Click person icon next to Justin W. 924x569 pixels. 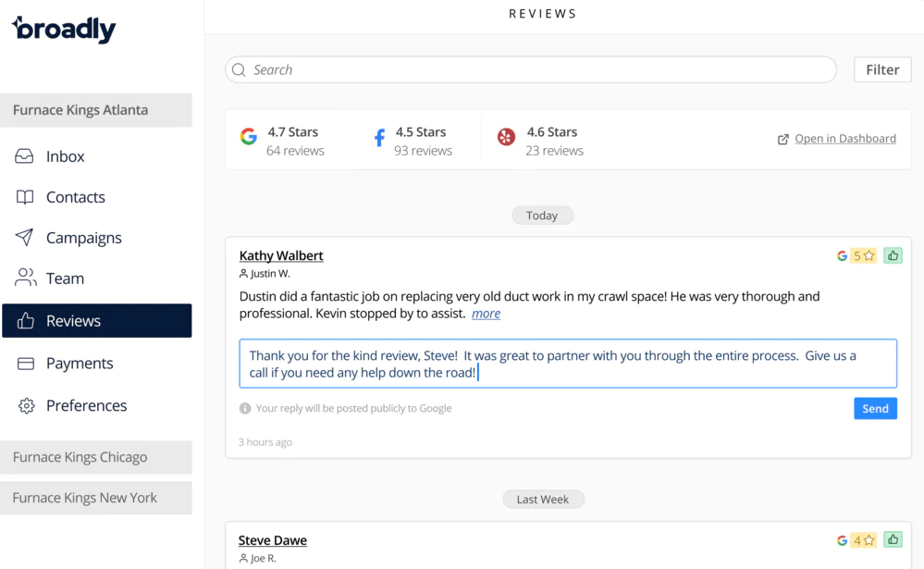[243, 274]
